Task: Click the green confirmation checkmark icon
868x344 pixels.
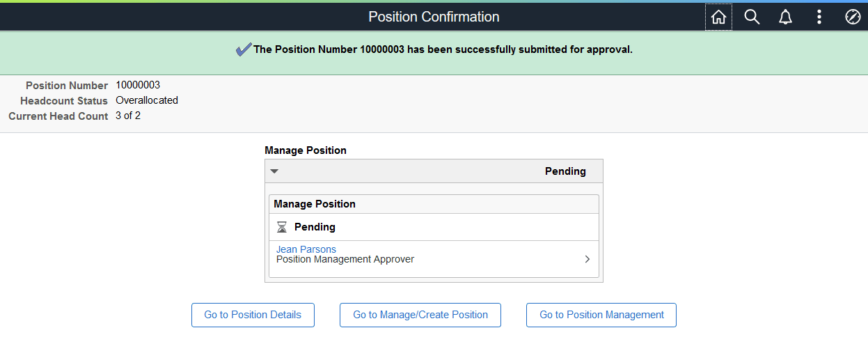Action: pos(244,49)
